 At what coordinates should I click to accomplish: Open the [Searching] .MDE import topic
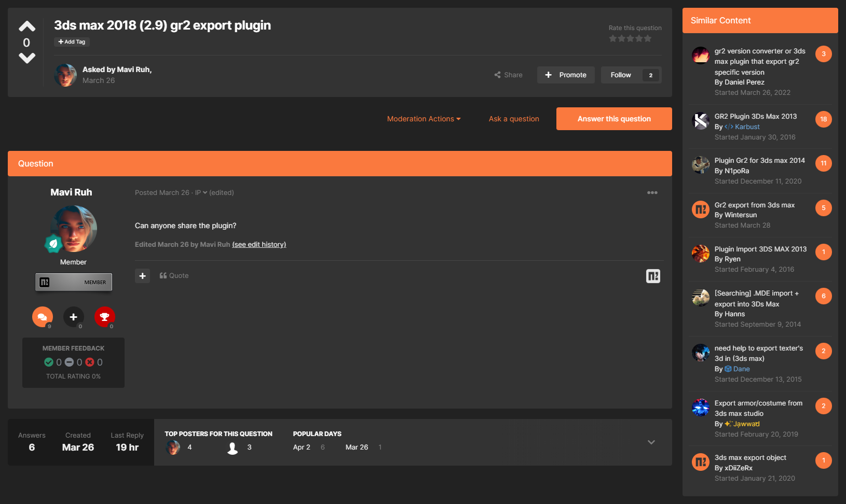coord(757,299)
